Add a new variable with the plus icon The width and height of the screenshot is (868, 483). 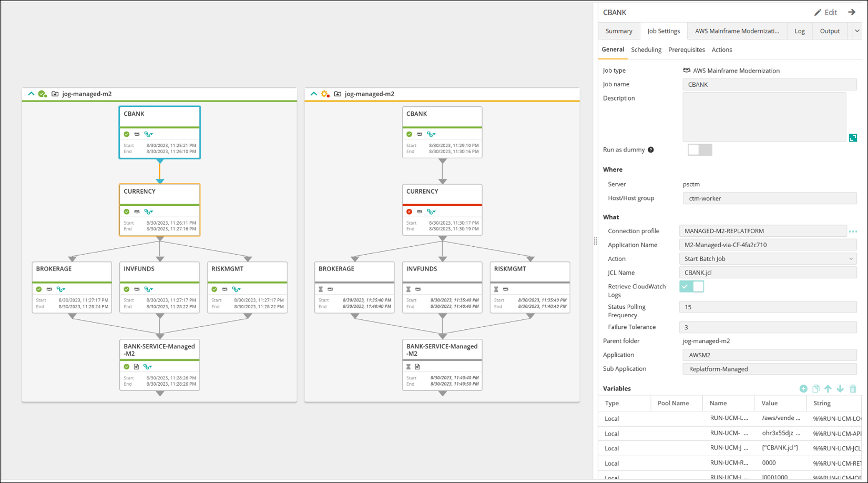point(803,388)
